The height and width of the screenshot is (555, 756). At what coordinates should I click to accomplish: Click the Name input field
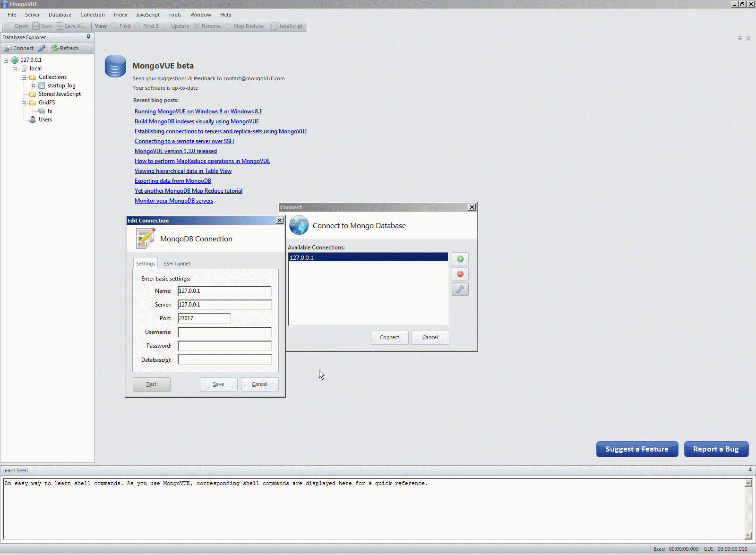[225, 291]
